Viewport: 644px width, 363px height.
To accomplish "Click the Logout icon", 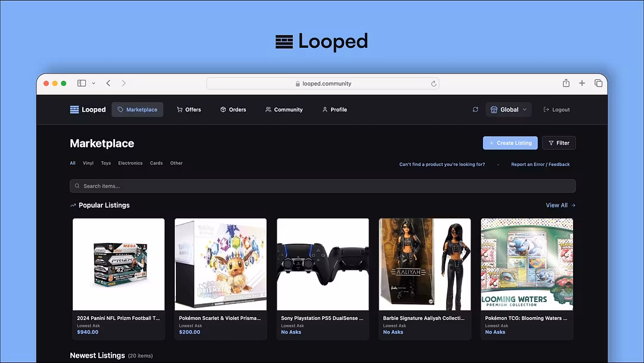I will (x=544, y=109).
